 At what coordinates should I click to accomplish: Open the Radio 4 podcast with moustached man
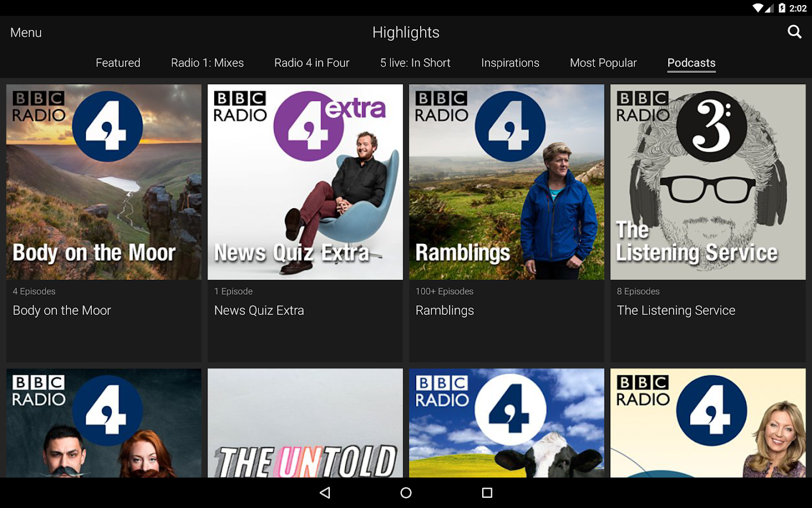pos(104,423)
